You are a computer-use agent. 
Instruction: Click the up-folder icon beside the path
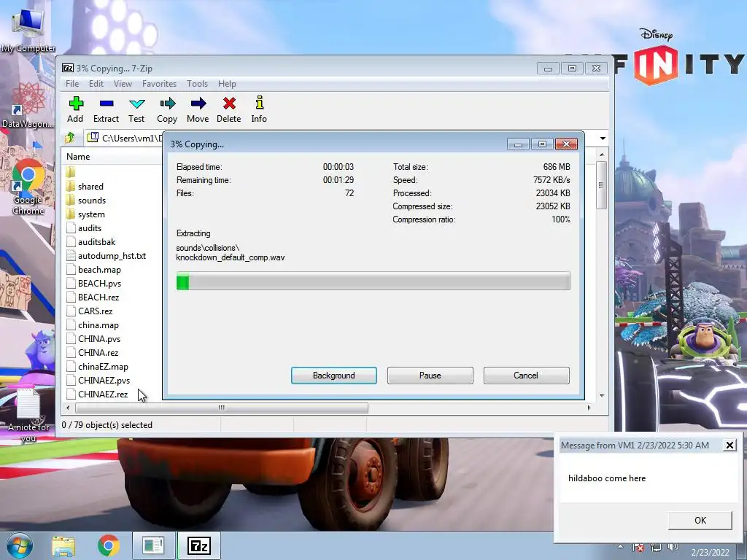tap(70, 138)
